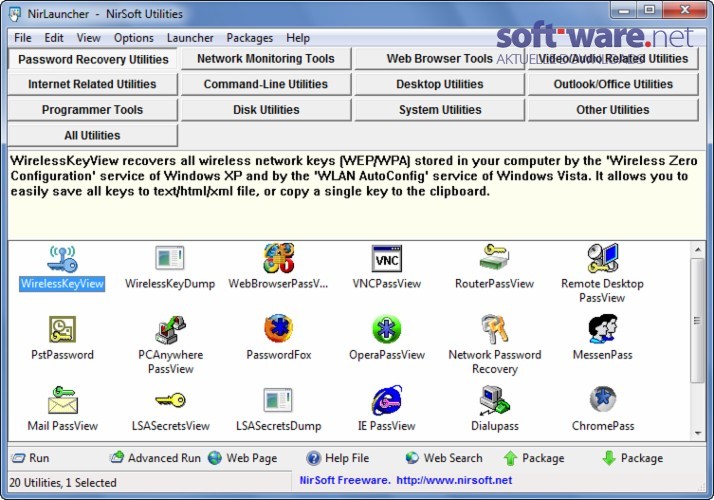Click Advanced Run in the toolbar
This screenshot has height=500, width=714.
pyautogui.click(x=155, y=458)
